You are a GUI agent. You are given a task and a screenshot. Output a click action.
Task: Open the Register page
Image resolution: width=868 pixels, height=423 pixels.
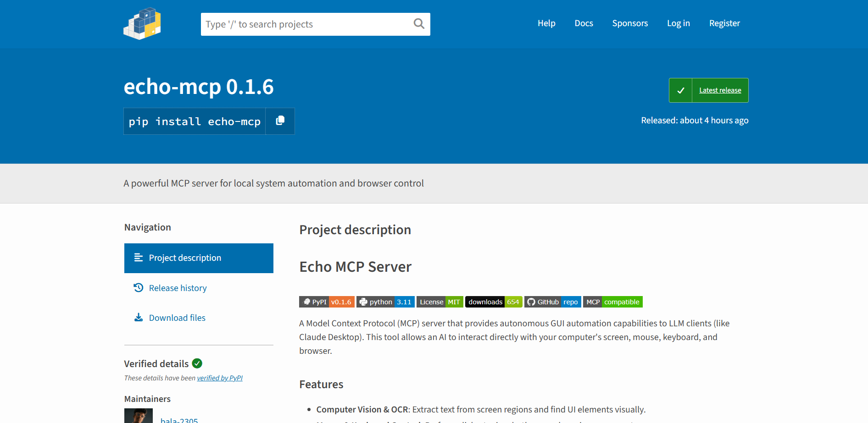point(724,23)
